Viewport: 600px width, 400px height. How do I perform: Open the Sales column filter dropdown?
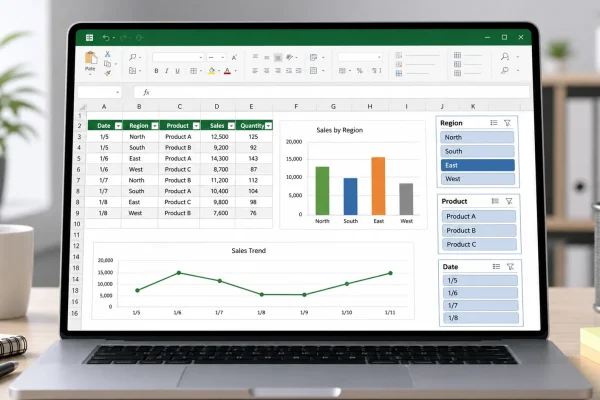click(x=231, y=126)
